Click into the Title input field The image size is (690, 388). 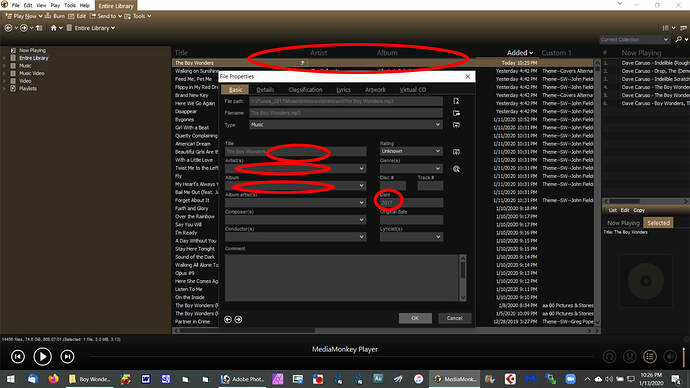pos(295,151)
